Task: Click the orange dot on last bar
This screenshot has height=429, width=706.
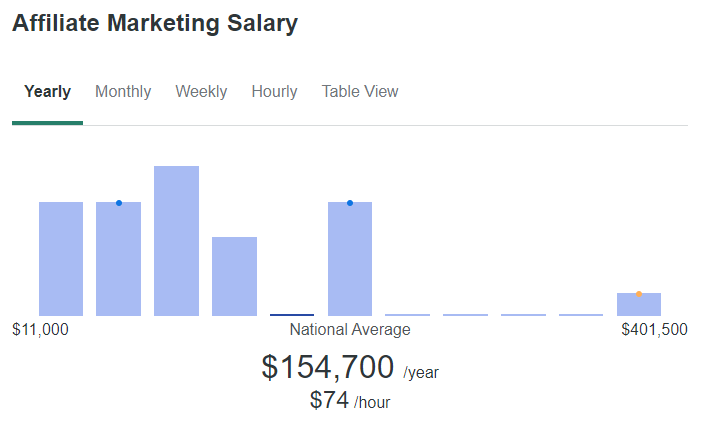Action: (x=639, y=294)
